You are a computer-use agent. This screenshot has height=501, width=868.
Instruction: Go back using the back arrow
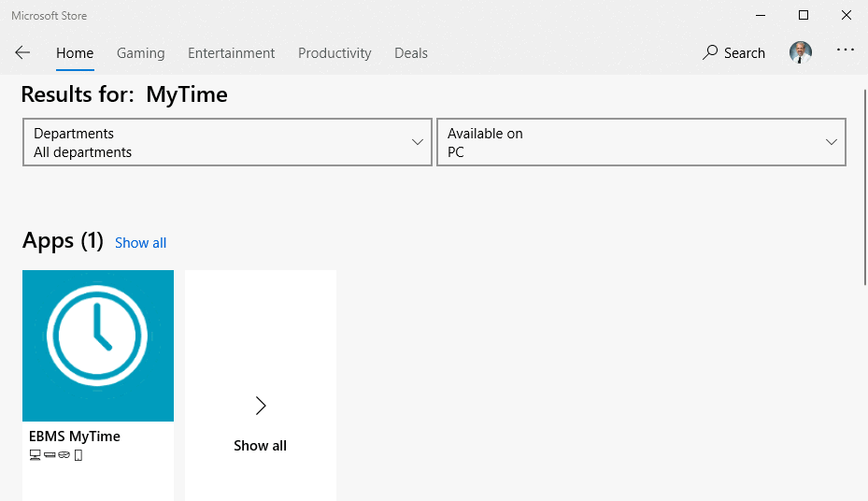coord(22,53)
